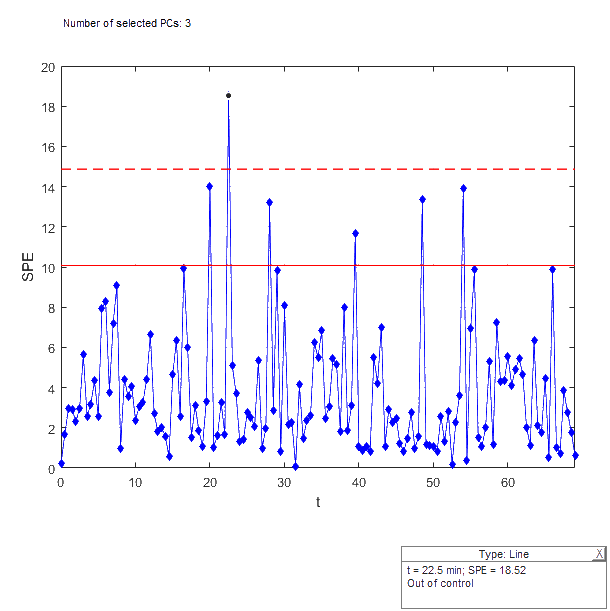
Task: Close the Type: Line info box
Action: (x=598, y=554)
